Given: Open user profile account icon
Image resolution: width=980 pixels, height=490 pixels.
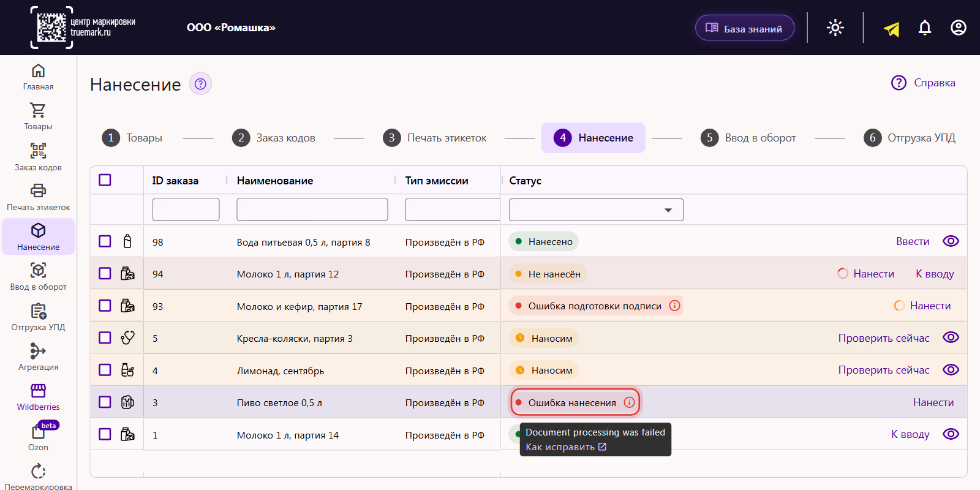Looking at the screenshot, I should pos(959,28).
